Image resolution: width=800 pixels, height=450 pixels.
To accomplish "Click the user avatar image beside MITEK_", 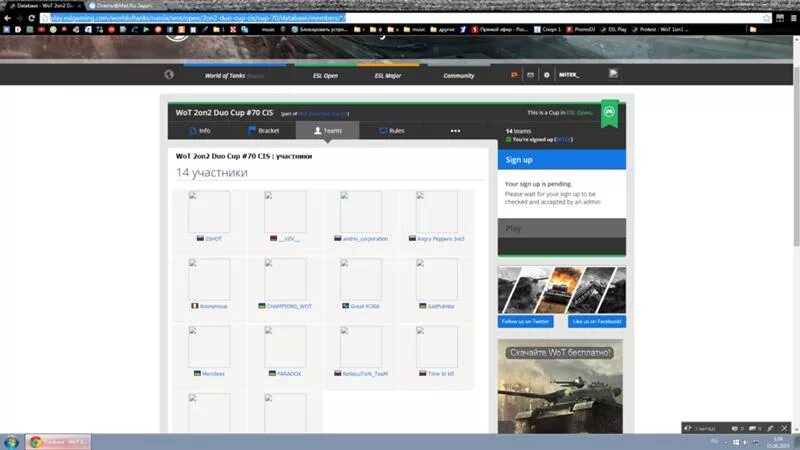I will (x=613, y=74).
